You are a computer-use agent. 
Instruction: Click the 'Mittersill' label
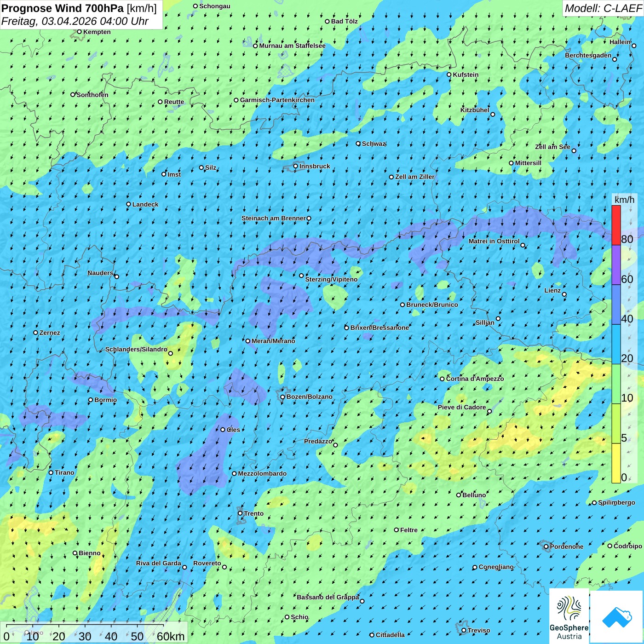tap(528, 163)
